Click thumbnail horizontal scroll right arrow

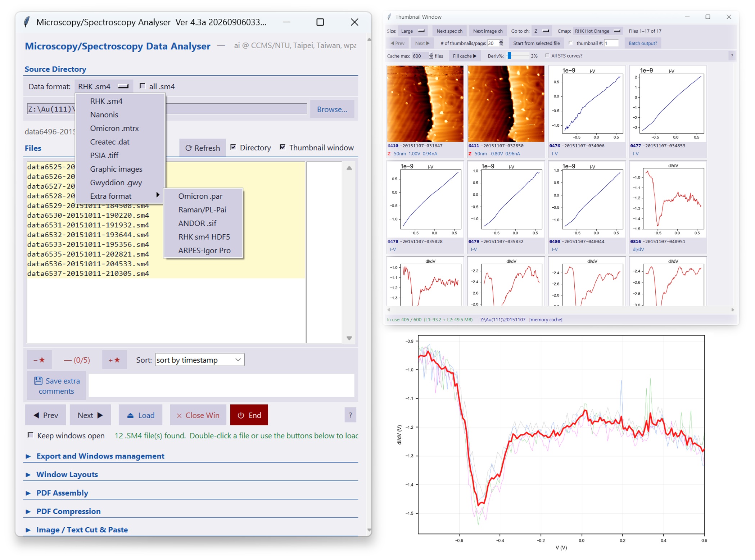click(732, 310)
